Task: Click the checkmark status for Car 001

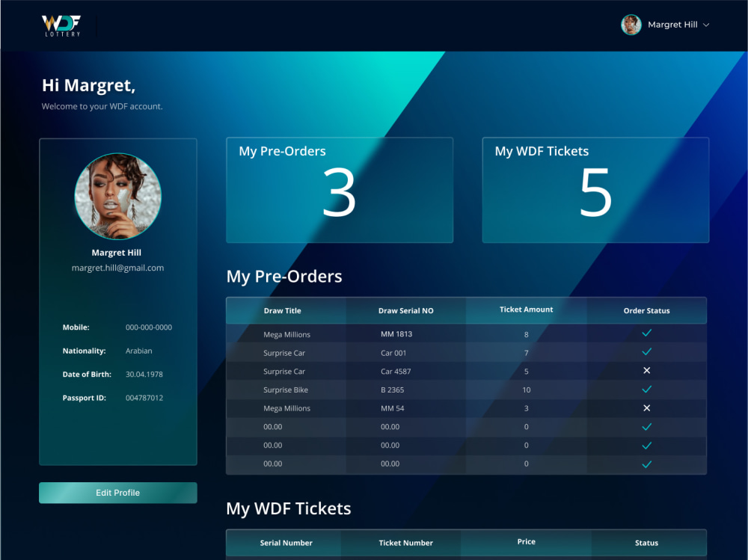Action: coord(646,351)
